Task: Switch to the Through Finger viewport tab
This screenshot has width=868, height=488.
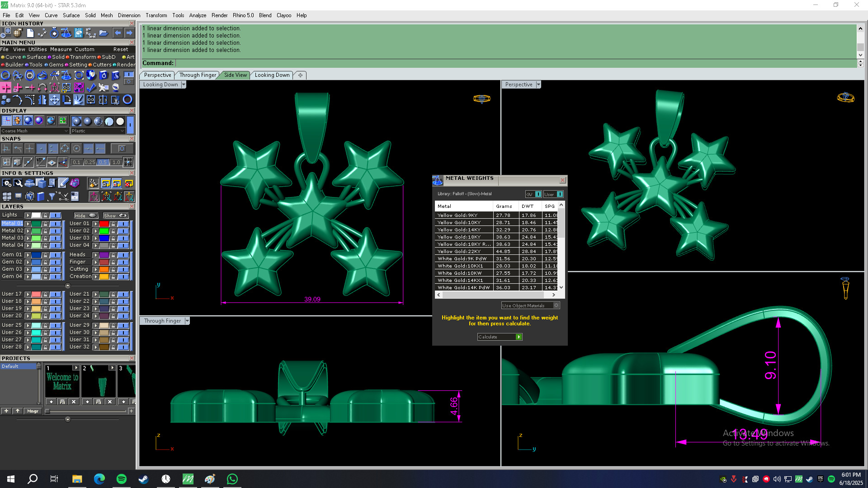Action: coord(198,75)
